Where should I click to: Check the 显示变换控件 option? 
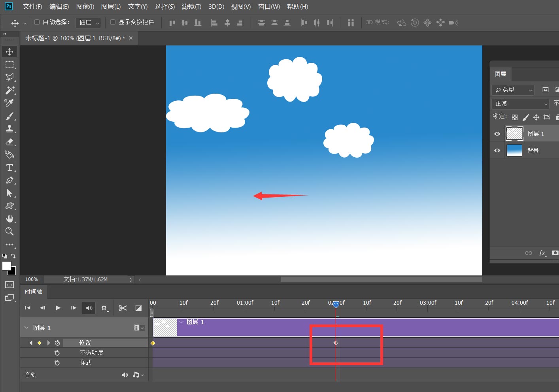click(113, 22)
